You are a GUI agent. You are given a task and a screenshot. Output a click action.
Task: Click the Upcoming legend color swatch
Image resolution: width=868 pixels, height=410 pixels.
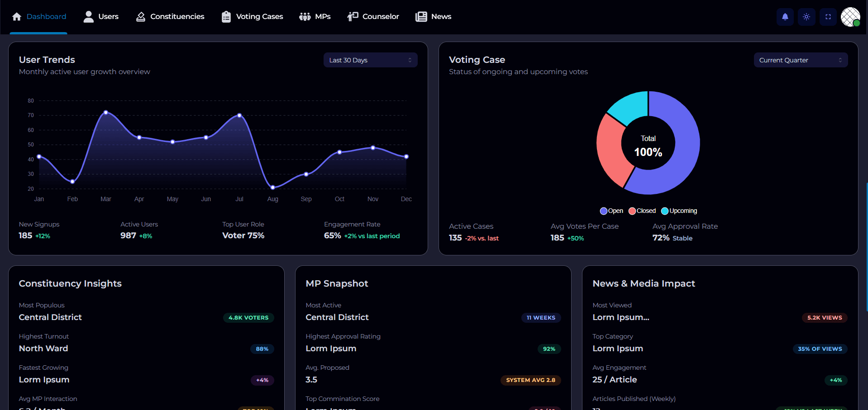665,211
